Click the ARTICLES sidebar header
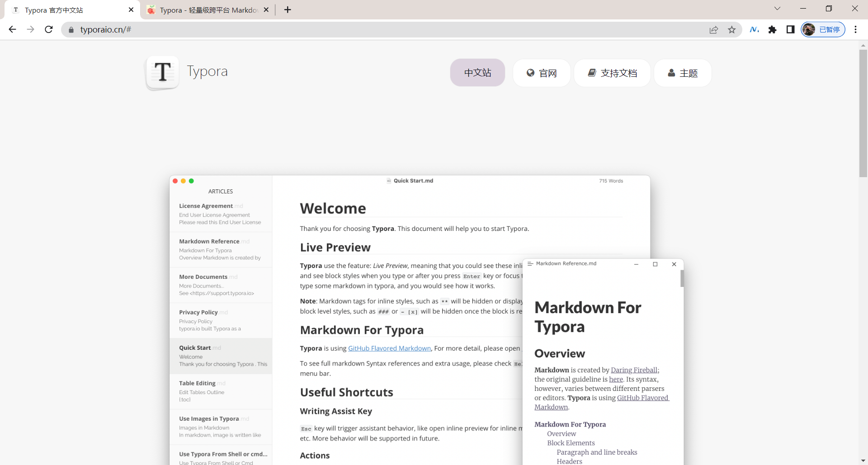Image resolution: width=868 pixels, height=465 pixels. point(221,192)
